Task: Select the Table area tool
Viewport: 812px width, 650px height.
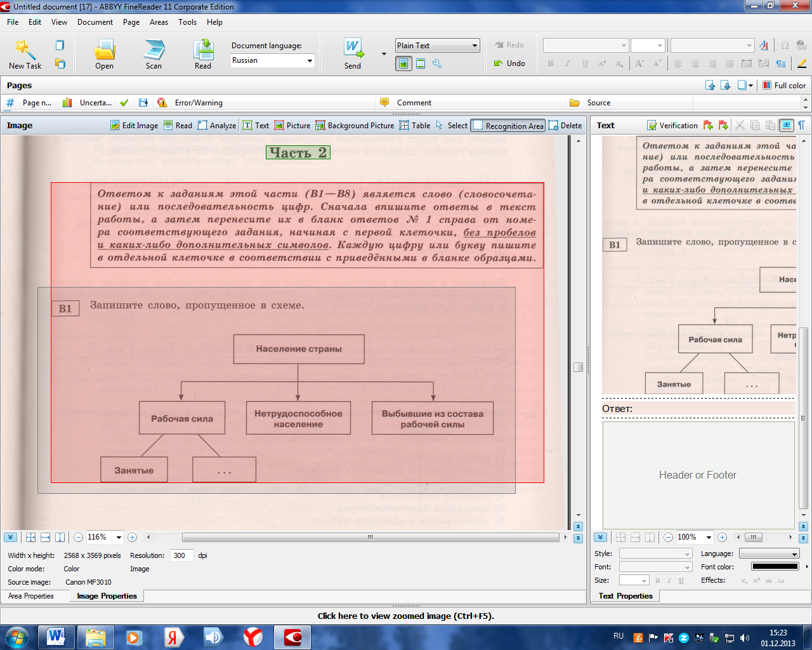Action: click(x=415, y=126)
